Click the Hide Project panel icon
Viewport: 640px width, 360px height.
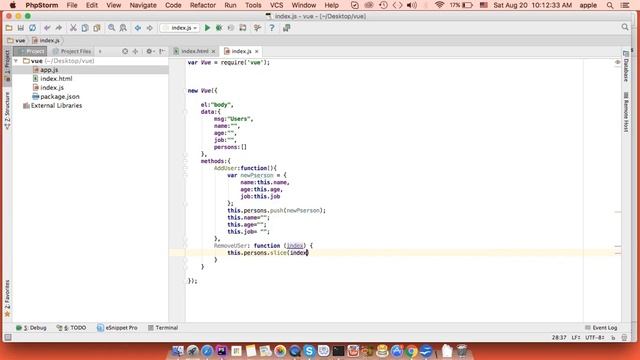pos(162,51)
